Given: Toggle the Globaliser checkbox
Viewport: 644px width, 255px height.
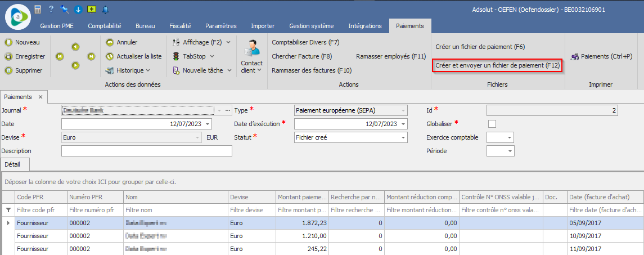Looking at the screenshot, I should click(x=492, y=123).
